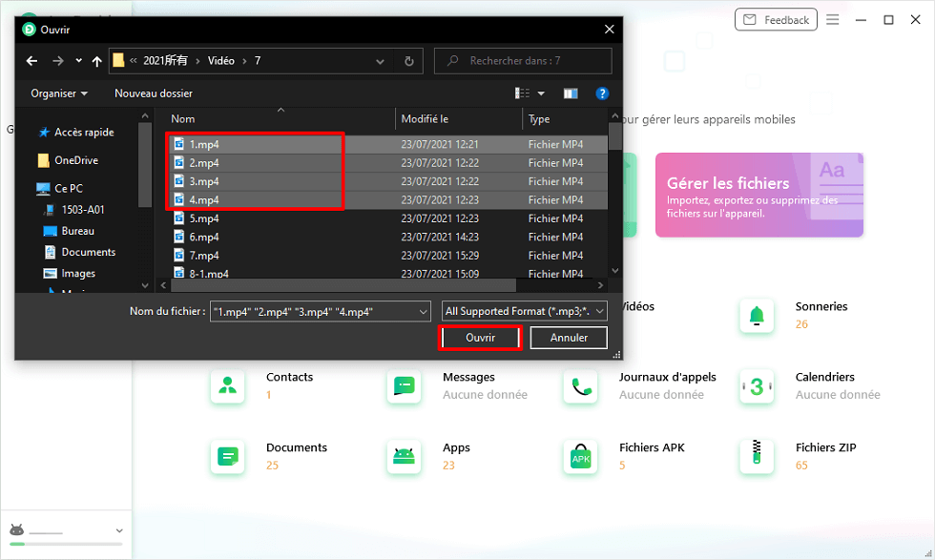The width and height of the screenshot is (935, 560).
Task: Open Documents category icon in main window
Action: [x=227, y=457]
